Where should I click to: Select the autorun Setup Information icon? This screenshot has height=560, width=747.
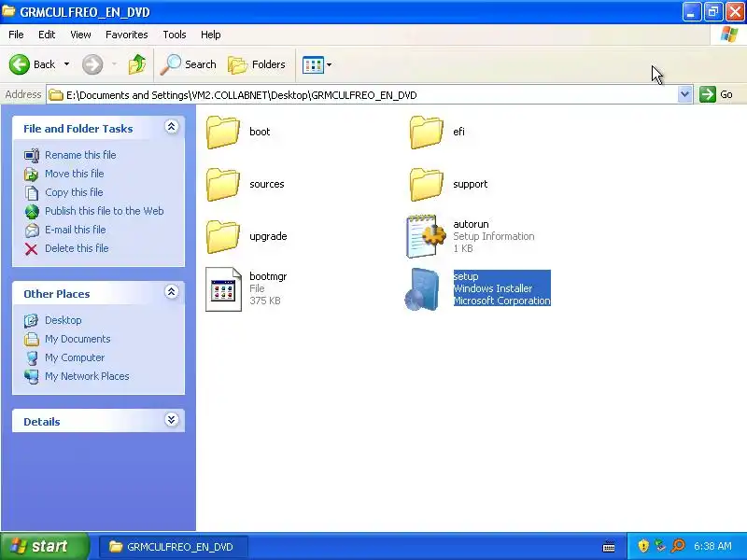point(426,236)
